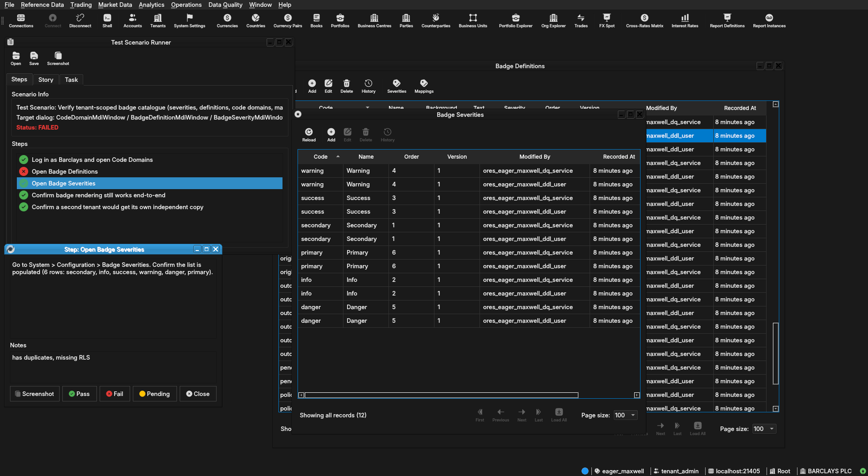Select step 'Open Badge Definitions'

(x=150, y=171)
